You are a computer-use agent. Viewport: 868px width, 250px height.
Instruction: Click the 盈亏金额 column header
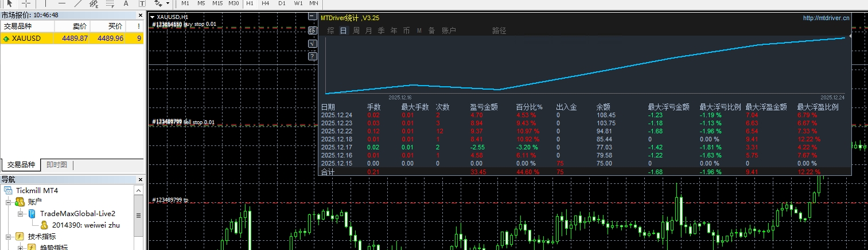point(484,107)
